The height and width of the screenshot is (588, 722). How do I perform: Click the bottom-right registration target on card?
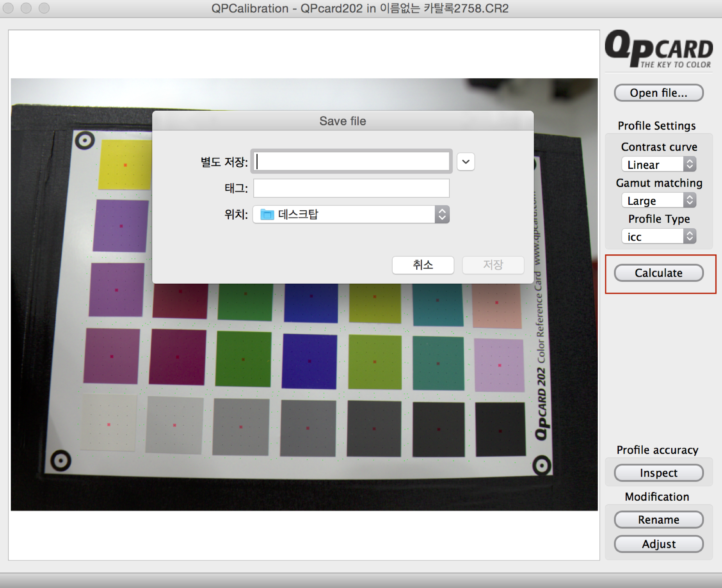[x=541, y=466]
